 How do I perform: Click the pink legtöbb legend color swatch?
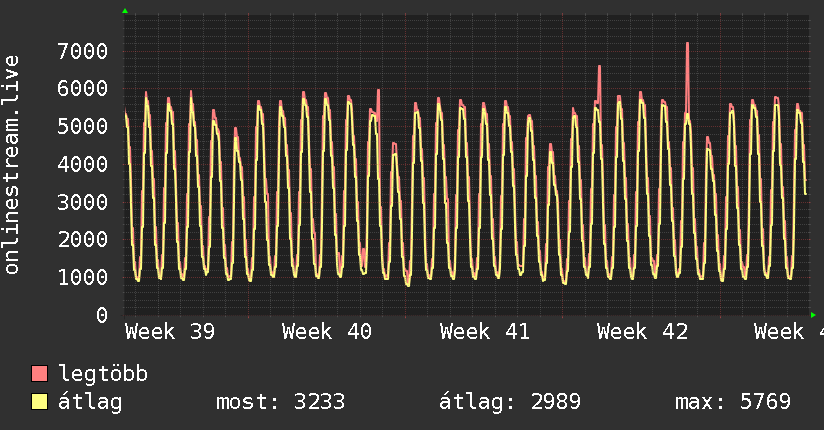click(39, 373)
